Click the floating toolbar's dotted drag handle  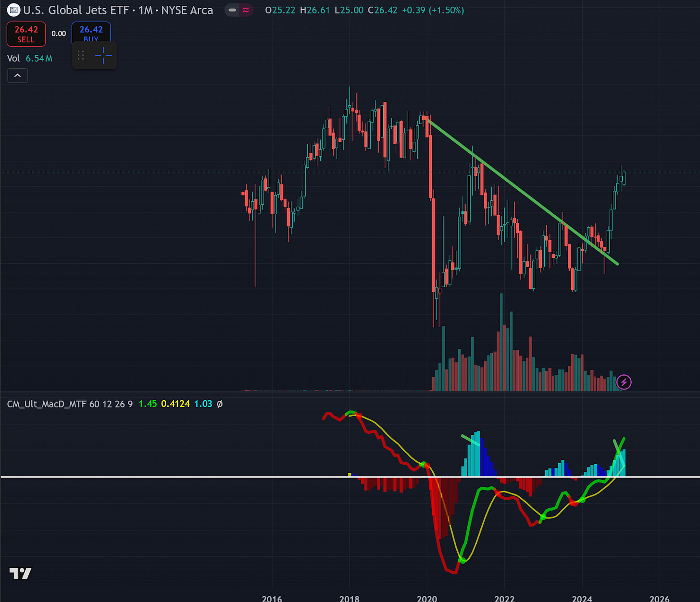coord(81,55)
